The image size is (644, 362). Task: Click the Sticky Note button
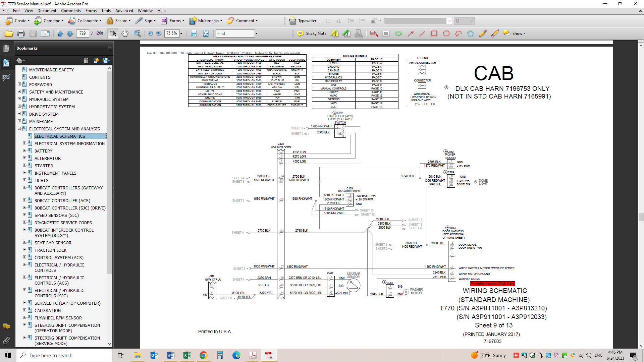click(312, 34)
